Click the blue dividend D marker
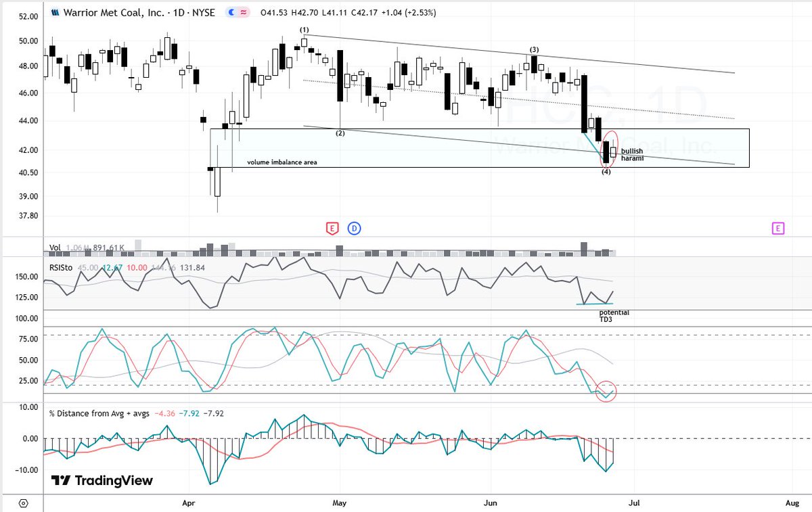This screenshot has height=512, width=812. (x=355, y=229)
